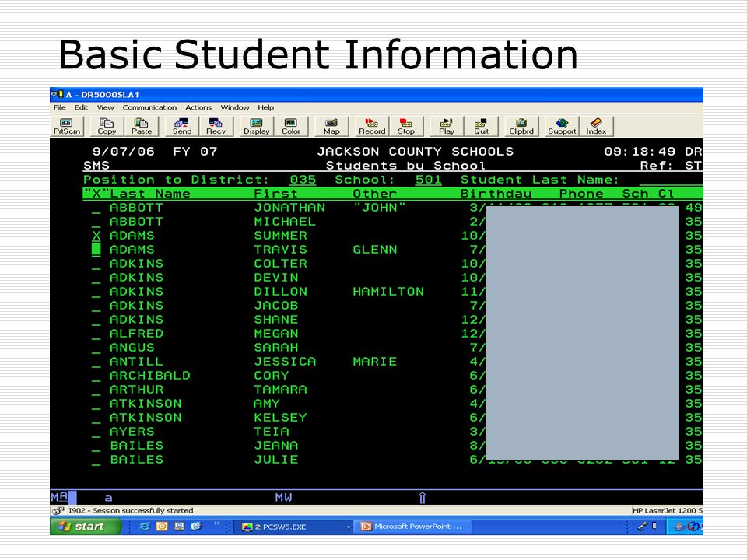This screenshot has height=560, width=747.
Task: Click the selection field beside BAILES JULIE
Action: (x=96, y=460)
